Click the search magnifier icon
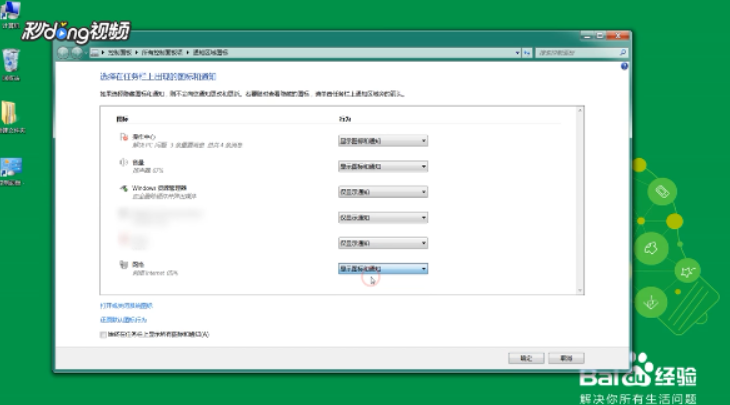The image size is (730, 405). tap(623, 53)
